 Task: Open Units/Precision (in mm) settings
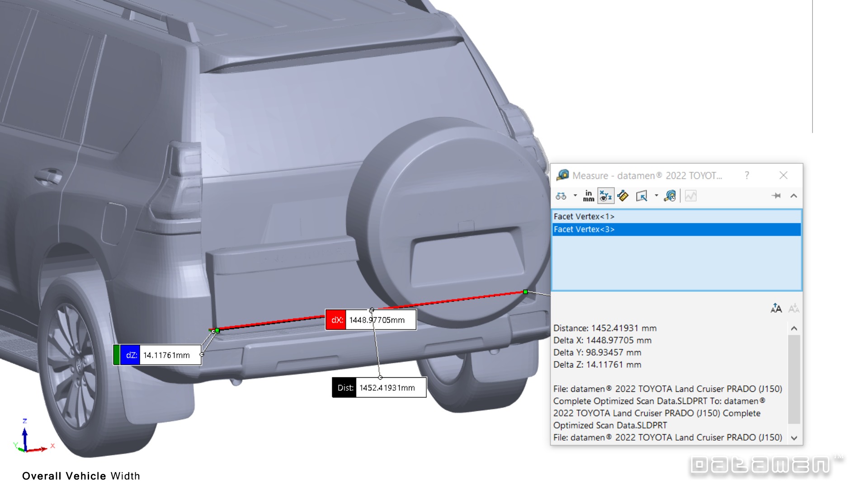pyautogui.click(x=589, y=196)
